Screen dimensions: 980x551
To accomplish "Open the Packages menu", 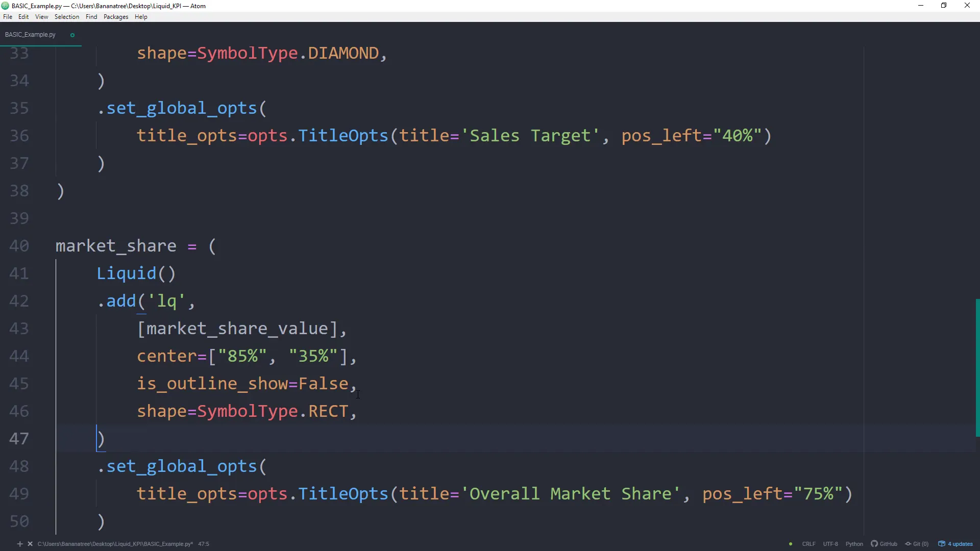I will pyautogui.click(x=116, y=17).
